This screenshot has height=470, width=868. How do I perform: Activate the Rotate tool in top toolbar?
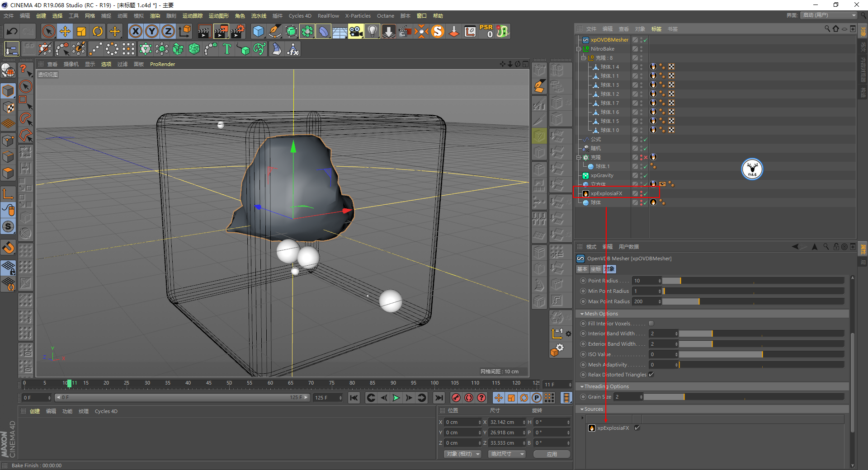tap(98, 31)
